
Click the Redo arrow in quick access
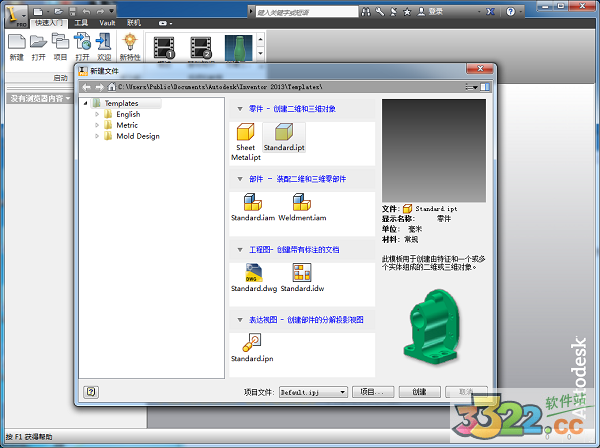(x=100, y=11)
